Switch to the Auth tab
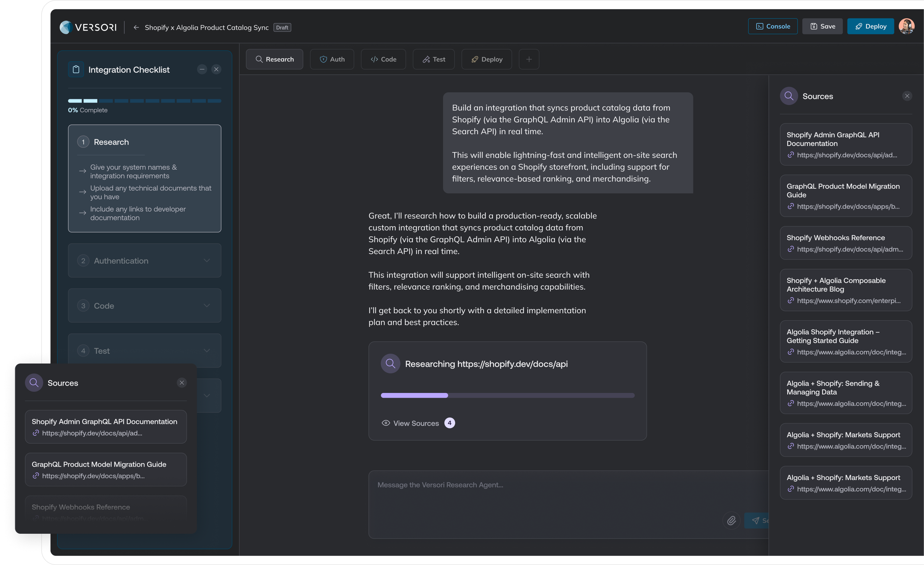The image size is (924, 565). pos(332,59)
